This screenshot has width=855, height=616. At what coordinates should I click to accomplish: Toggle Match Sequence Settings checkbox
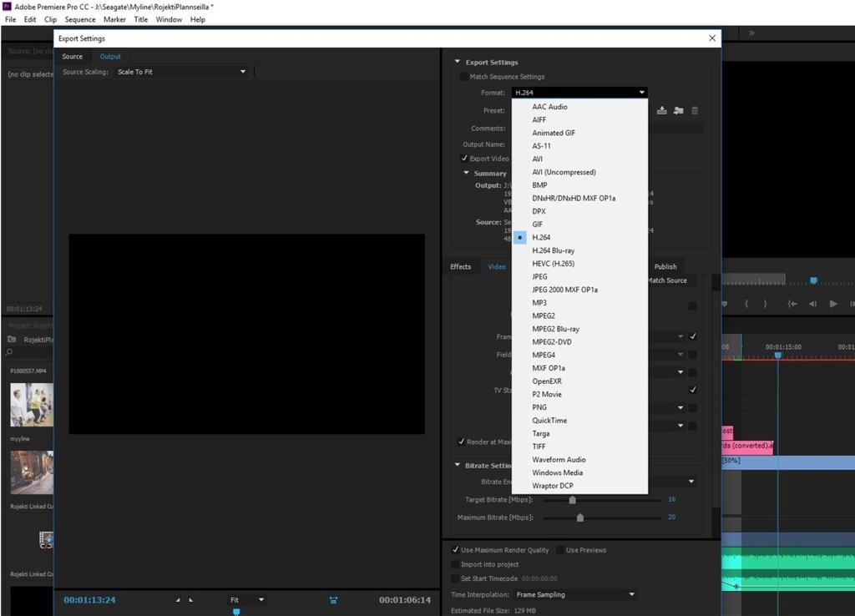click(464, 76)
